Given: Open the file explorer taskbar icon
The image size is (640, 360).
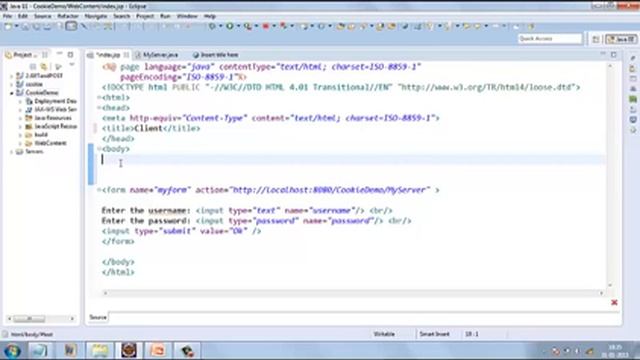Looking at the screenshot, I should [x=100, y=351].
